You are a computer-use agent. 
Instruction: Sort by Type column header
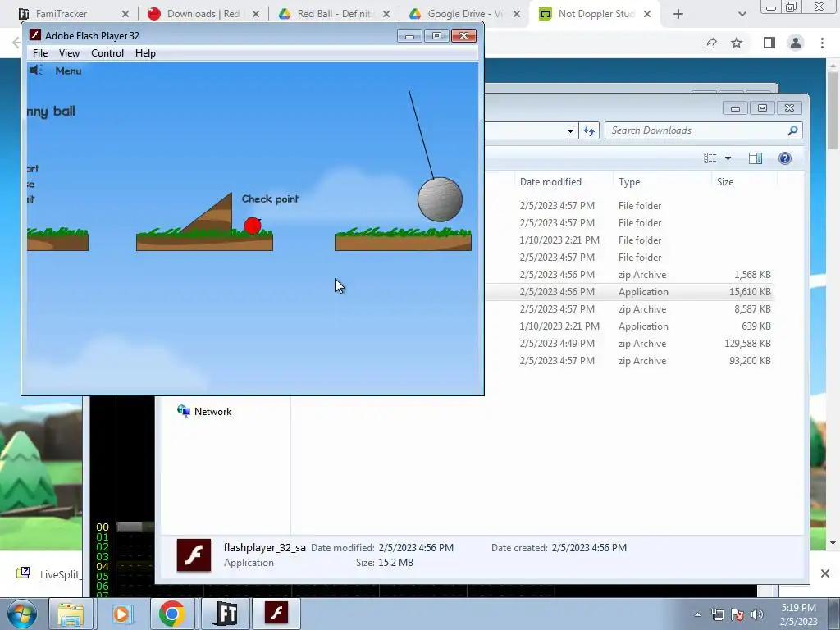[x=629, y=182]
